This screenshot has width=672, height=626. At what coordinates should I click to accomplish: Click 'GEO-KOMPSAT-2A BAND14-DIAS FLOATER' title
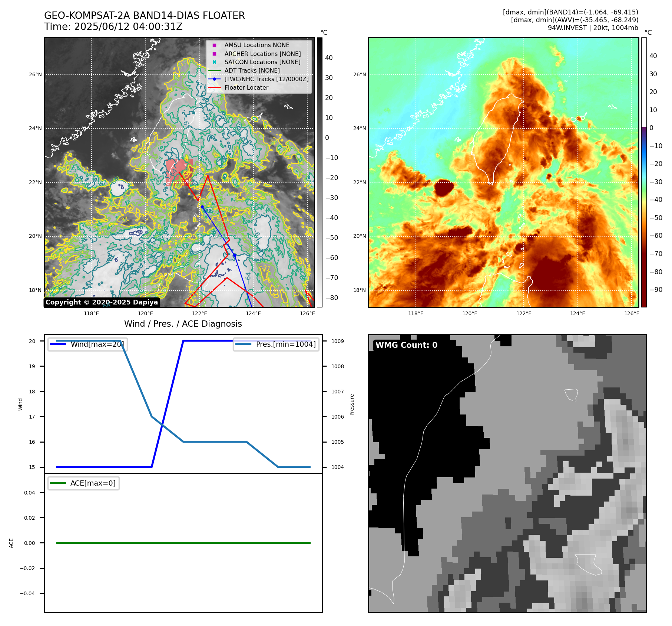point(145,16)
